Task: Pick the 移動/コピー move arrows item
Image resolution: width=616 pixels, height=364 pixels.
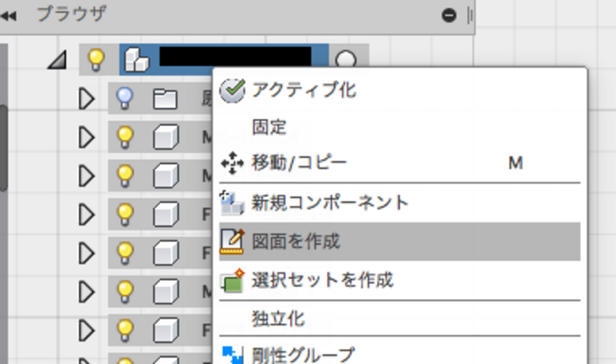Action: point(399,163)
